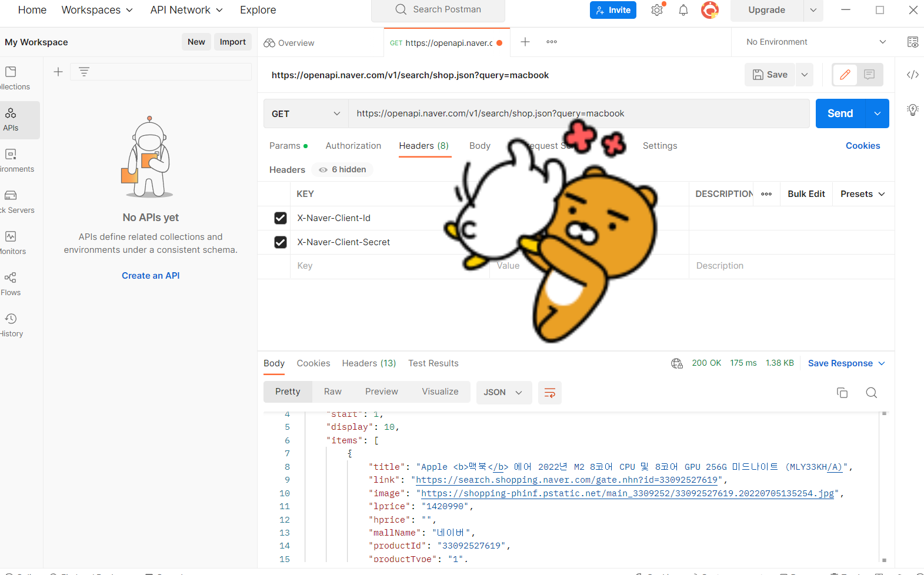Open the response Headers (13) tab
Screen dimensions: 924x575
tap(369, 363)
